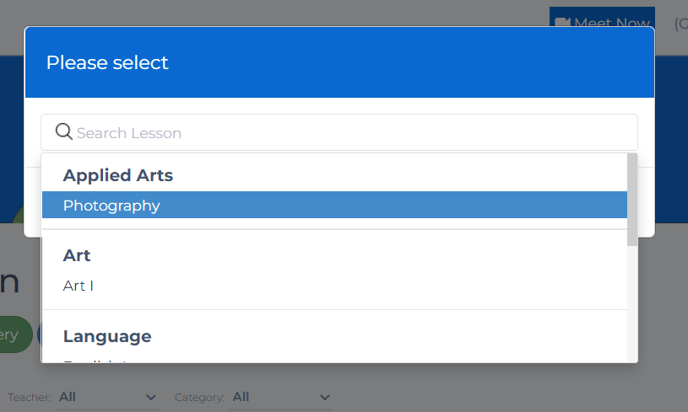688x412 pixels.
Task: Click the Applied Arts group heading
Action: (x=118, y=175)
